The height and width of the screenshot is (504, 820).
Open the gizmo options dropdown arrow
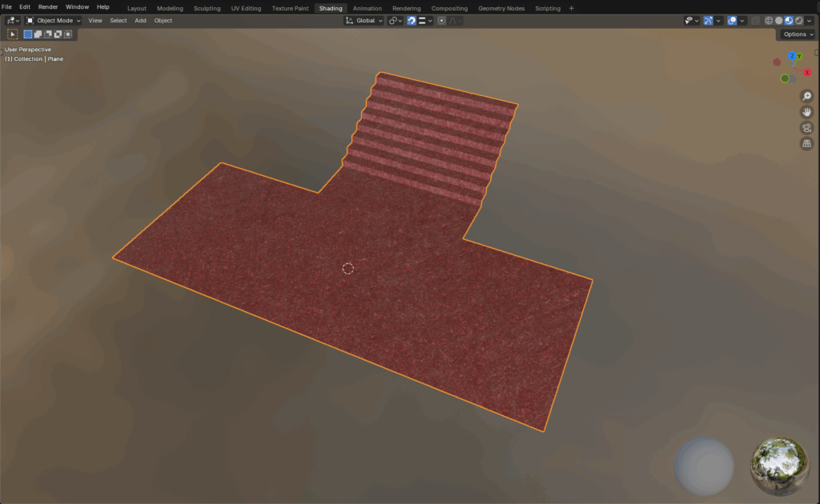point(718,21)
